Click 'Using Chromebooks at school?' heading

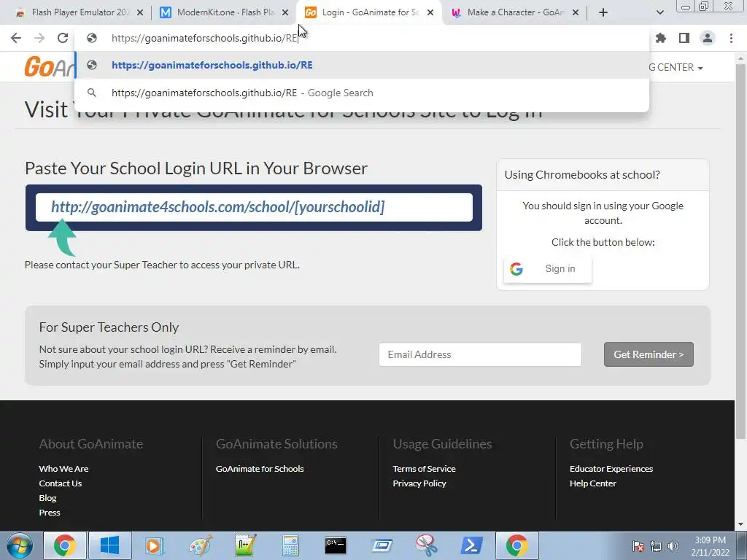(582, 175)
